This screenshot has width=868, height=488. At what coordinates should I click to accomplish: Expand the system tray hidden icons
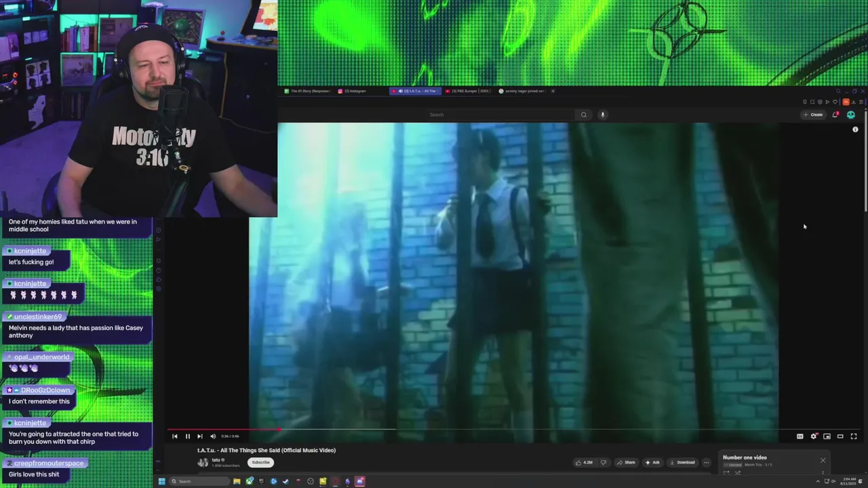tap(818, 481)
